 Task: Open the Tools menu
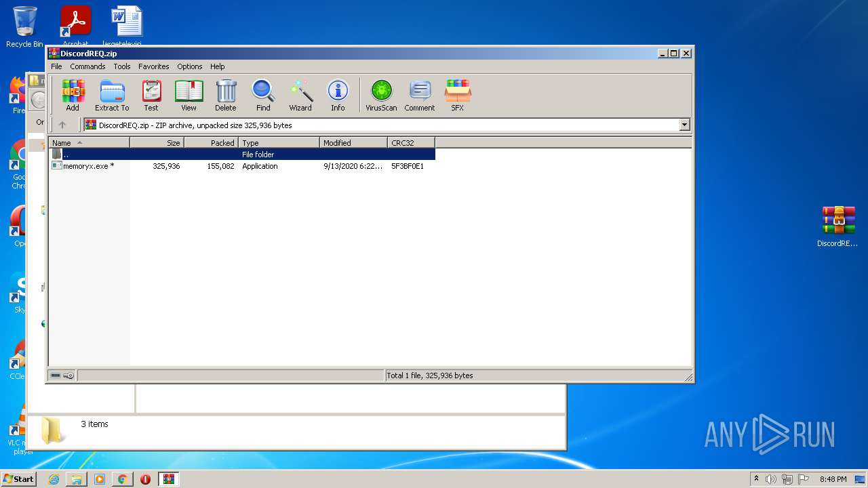click(122, 66)
